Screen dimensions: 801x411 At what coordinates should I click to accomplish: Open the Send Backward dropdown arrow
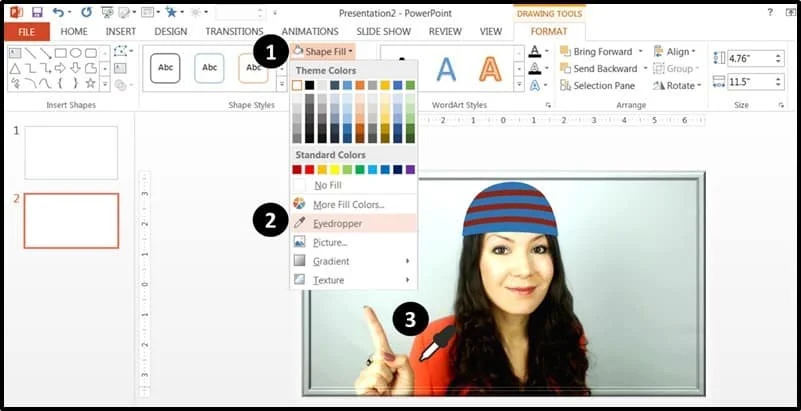click(645, 68)
